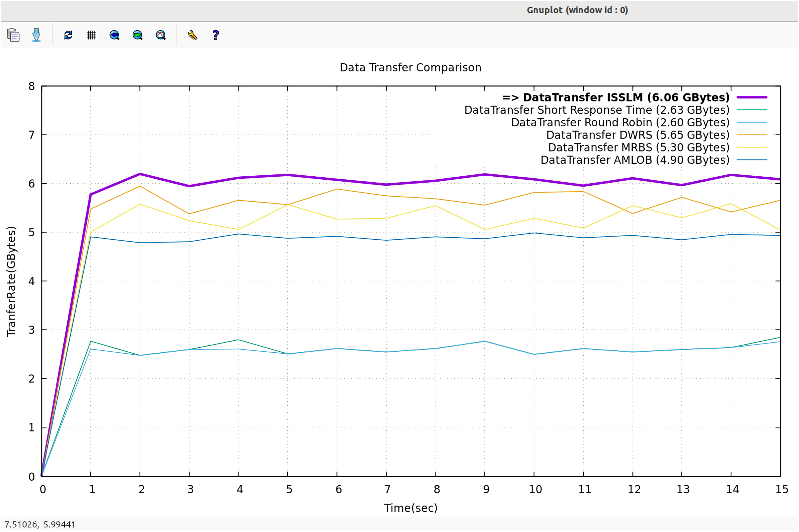This screenshot has width=799, height=532.
Task: Click the DataTransfer MRBS legend label
Action: (638, 148)
